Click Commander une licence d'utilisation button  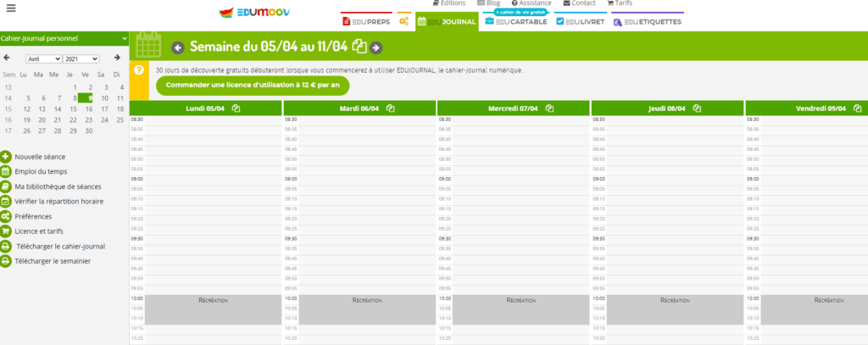point(252,86)
